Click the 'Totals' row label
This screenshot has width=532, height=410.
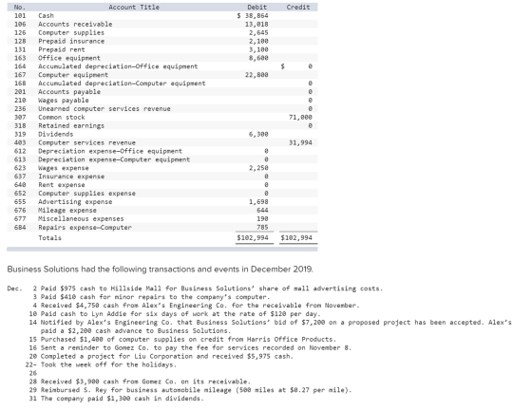pos(49,238)
